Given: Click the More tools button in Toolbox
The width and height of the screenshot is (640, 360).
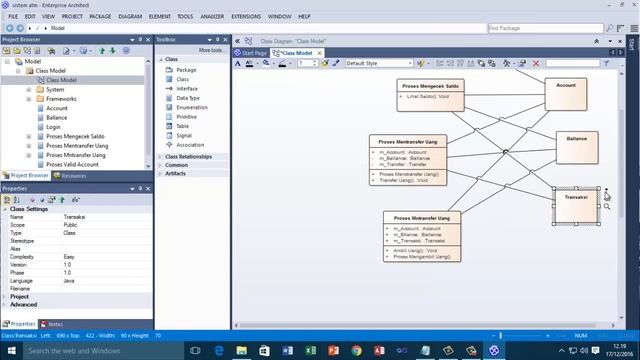Looking at the screenshot, I should [x=210, y=50].
